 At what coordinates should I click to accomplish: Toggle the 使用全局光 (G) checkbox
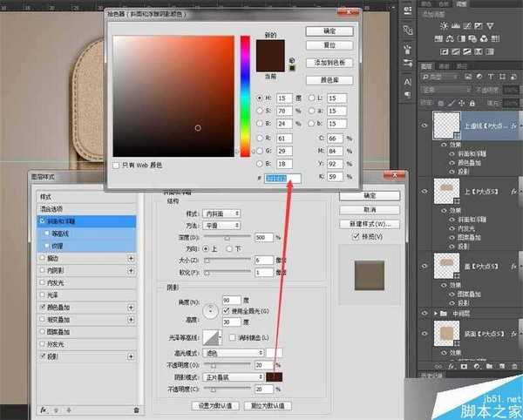pyautogui.click(x=227, y=311)
